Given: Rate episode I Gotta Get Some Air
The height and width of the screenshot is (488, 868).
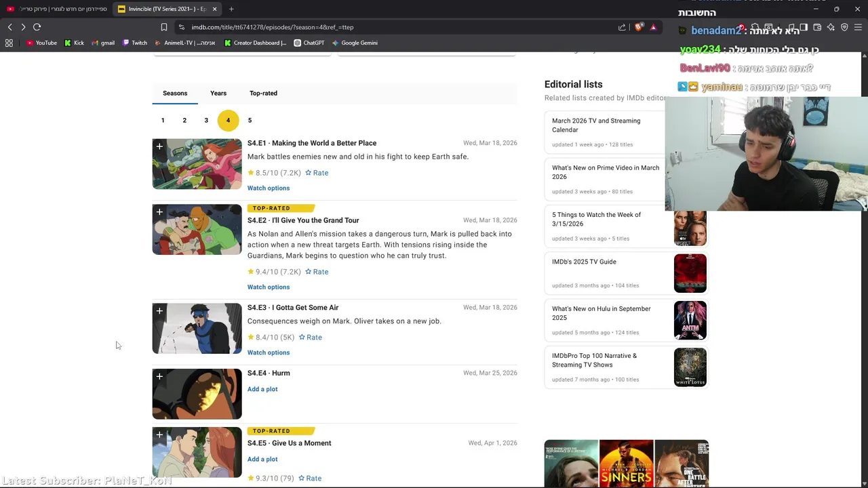Looking at the screenshot, I should pyautogui.click(x=311, y=338).
